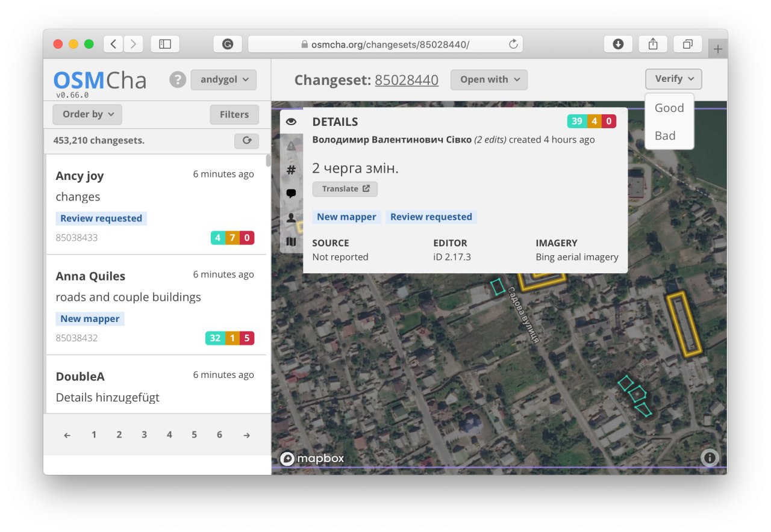Open the Filters panel
This screenshot has width=771, height=532.
234,114
